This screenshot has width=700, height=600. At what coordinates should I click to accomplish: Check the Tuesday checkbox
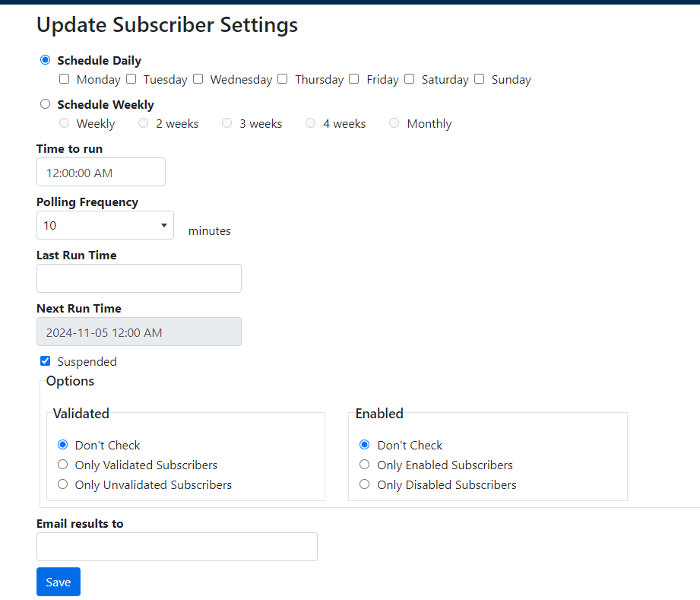tap(131, 78)
